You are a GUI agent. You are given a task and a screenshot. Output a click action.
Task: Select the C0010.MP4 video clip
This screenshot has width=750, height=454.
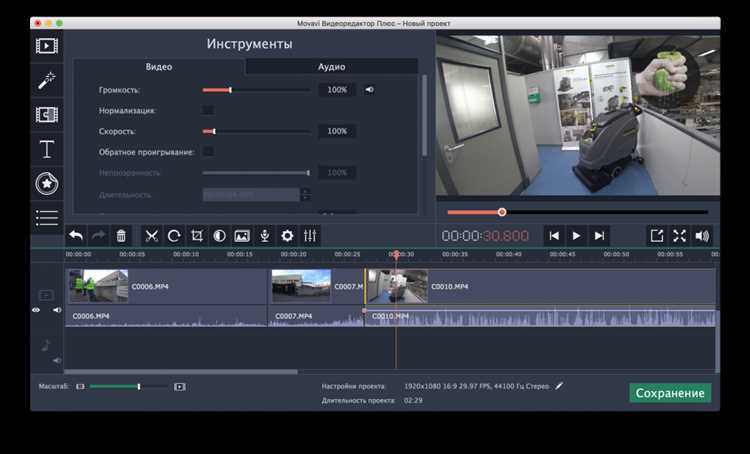tap(540, 287)
